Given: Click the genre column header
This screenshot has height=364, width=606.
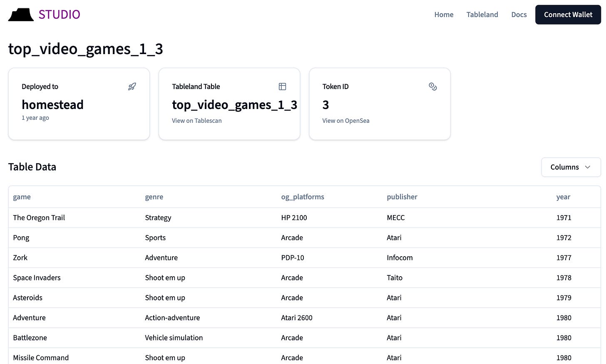Looking at the screenshot, I should [x=154, y=197].
